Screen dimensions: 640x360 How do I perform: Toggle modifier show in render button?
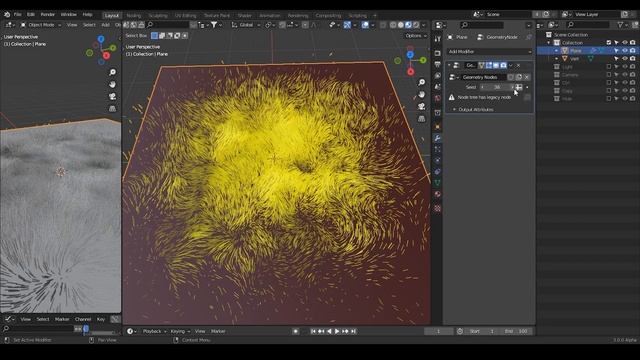pos(503,65)
